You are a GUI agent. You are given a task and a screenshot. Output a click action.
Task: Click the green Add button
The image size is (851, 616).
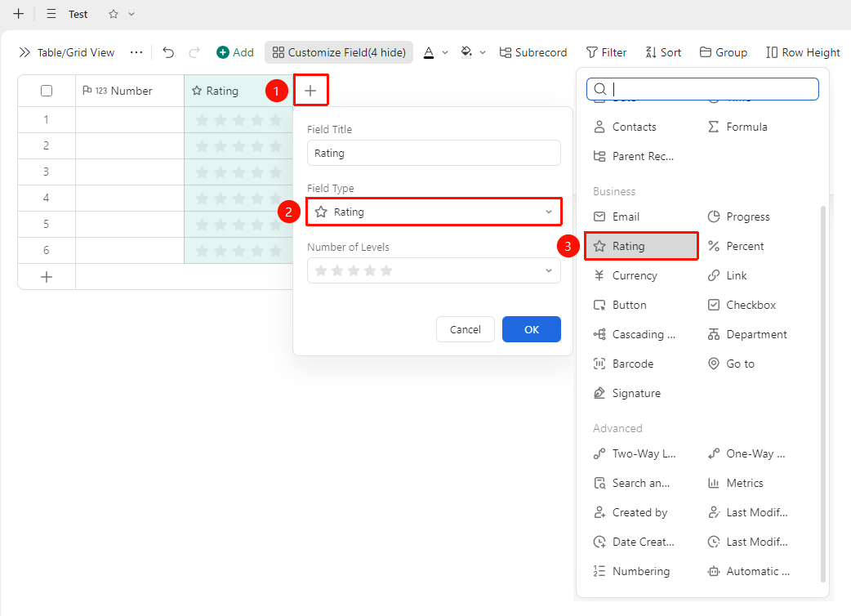[x=235, y=52]
